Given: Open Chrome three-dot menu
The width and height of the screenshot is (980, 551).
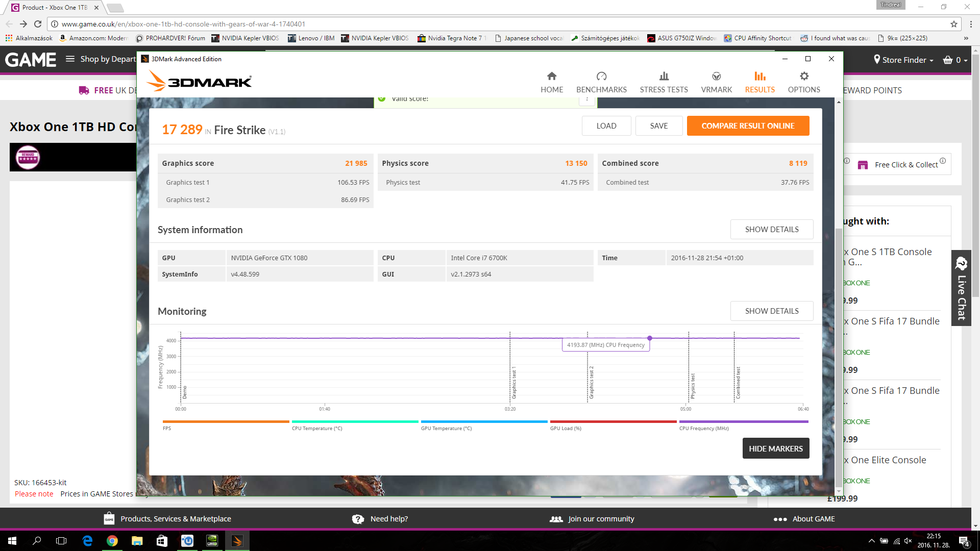Looking at the screenshot, I should [x=971, y=24].
